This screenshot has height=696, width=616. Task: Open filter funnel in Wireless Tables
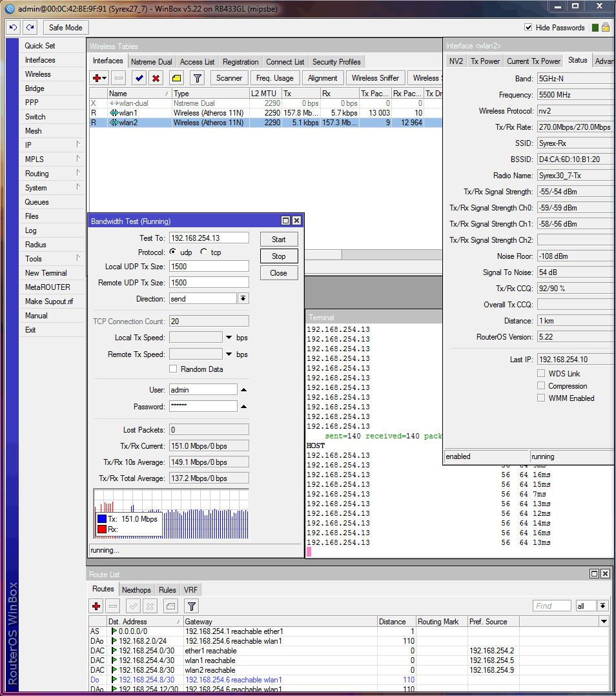point(198,78)
